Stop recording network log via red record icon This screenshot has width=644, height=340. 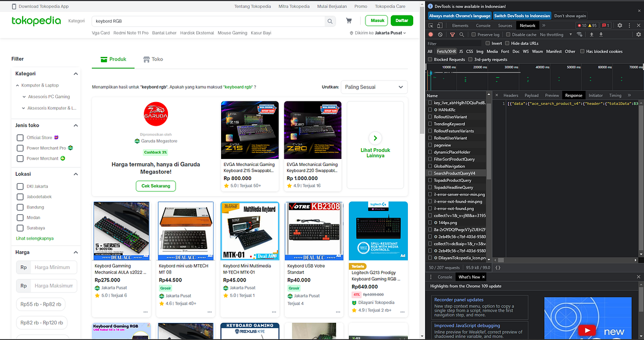pos(430,34)
